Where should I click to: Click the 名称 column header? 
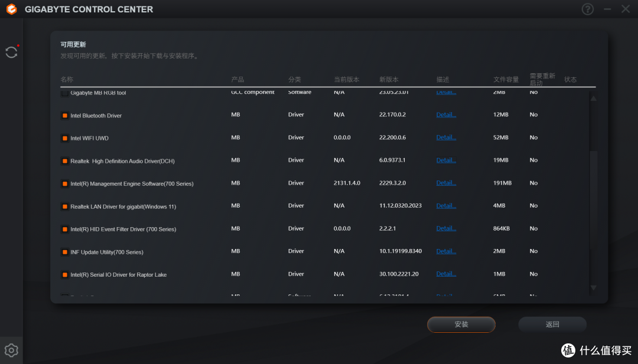tap(67, 79)
